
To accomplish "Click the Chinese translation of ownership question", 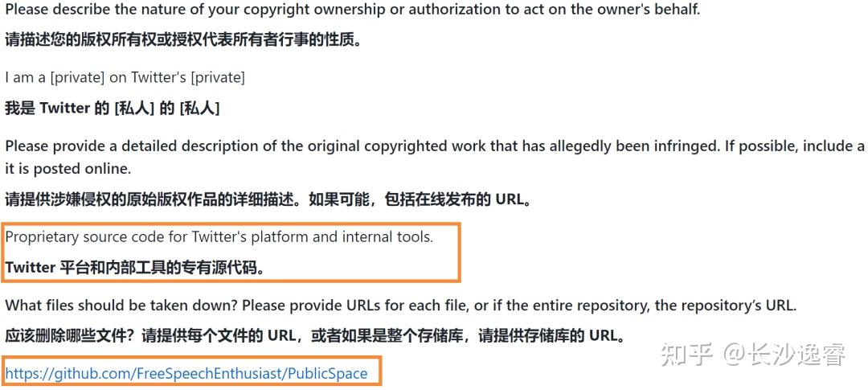I will (183, 40).
